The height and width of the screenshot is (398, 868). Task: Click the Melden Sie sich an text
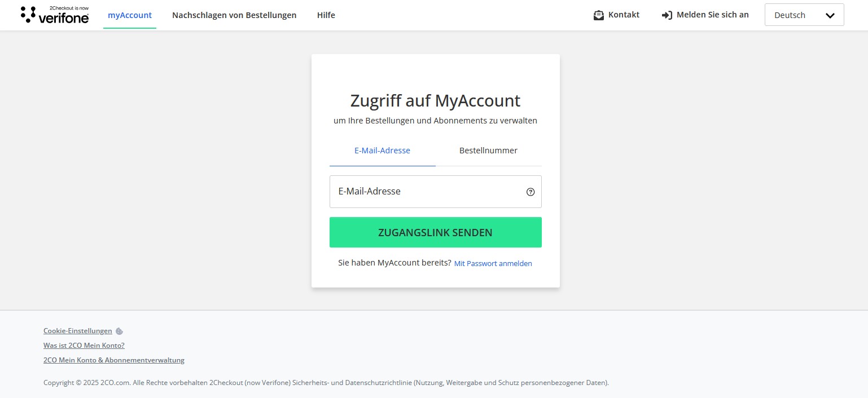tap(712, 15)
